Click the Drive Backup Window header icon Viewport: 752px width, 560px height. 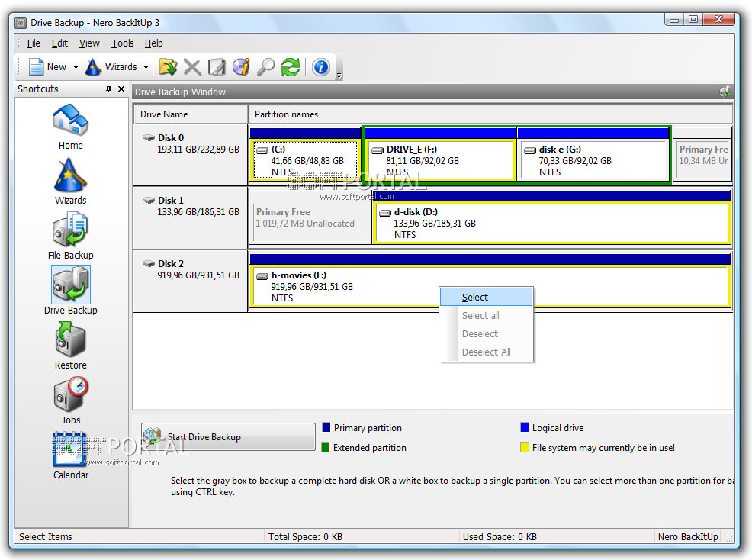[725, 92]
